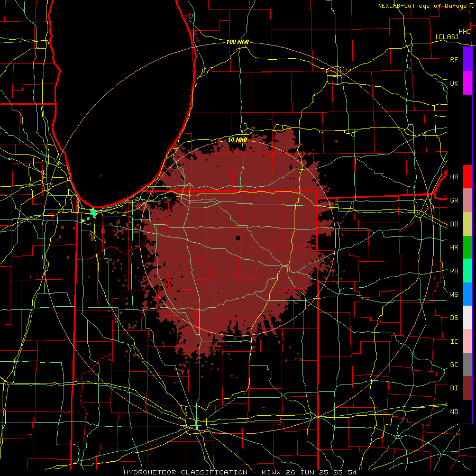The image size is (476, 476).
Task: Click the RF legend label
Action: [454, 59]
